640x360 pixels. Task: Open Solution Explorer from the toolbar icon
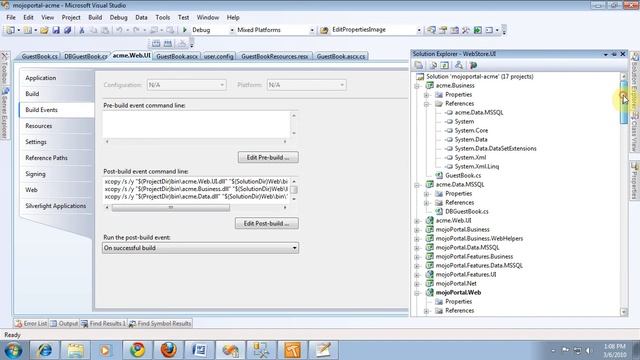click(x=431, y=30)
